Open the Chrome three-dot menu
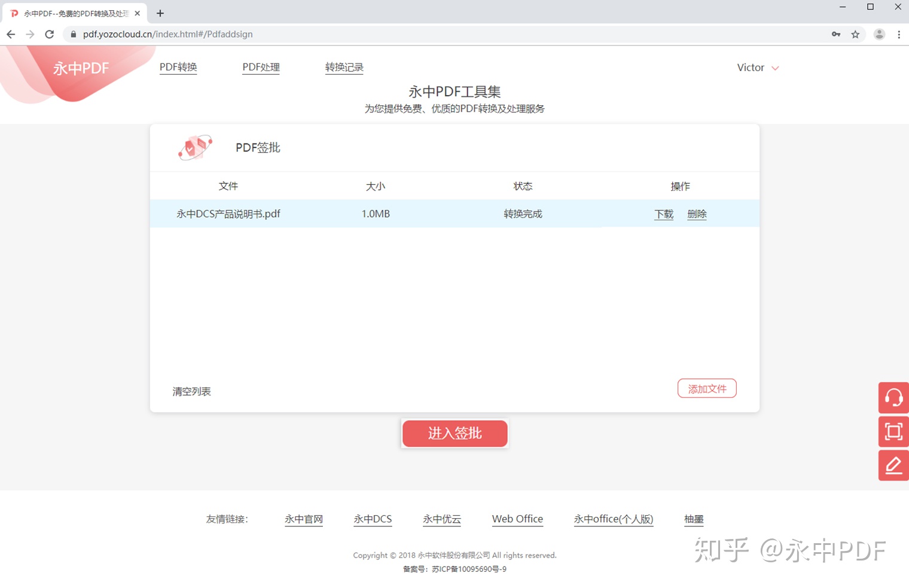This screenshot has width=909, height=588. tap(899, 34)
